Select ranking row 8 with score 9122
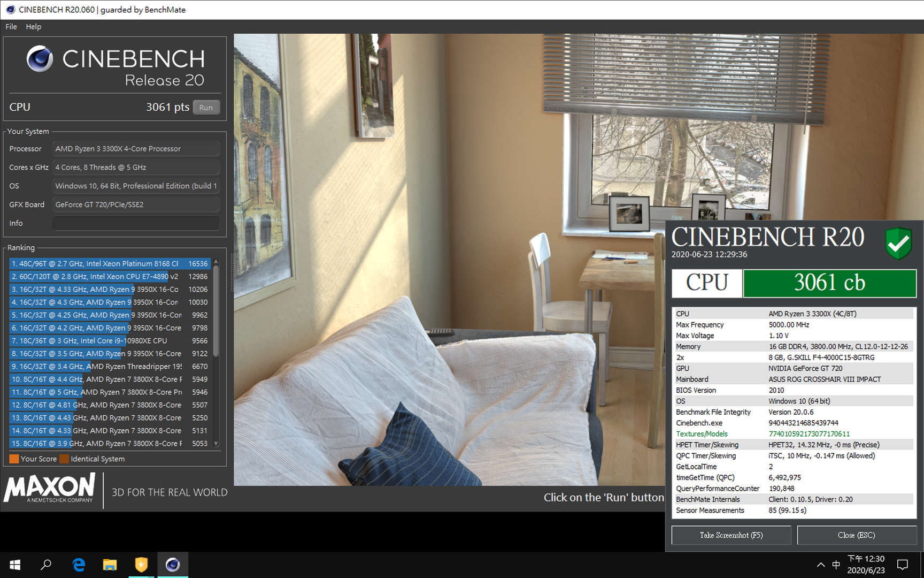Viewport: 924px width, 578px height. click(110, 354)
